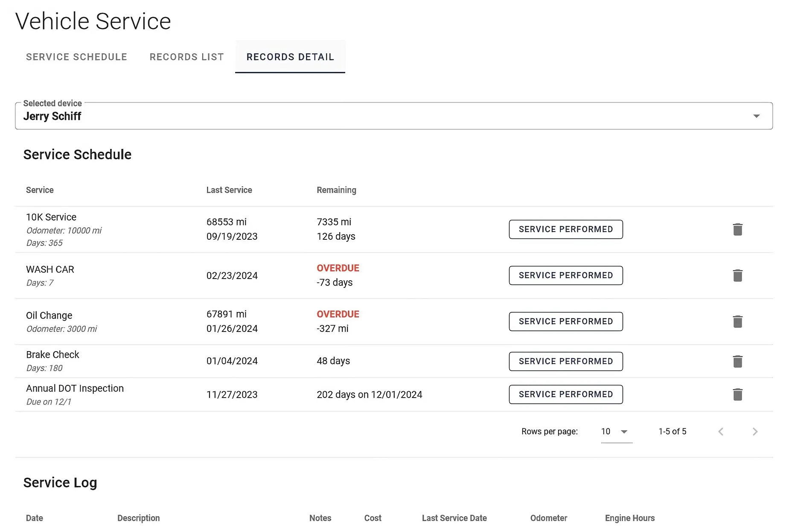Viewport: 789px width, 532px height.
Task: Go to previous page of schedule results
Action: [720, 431]
